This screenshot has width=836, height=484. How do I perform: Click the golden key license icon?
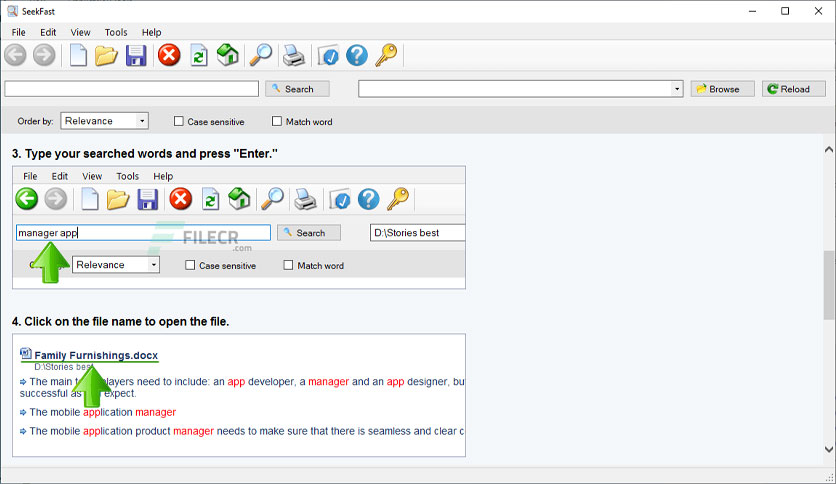[386, 55]
